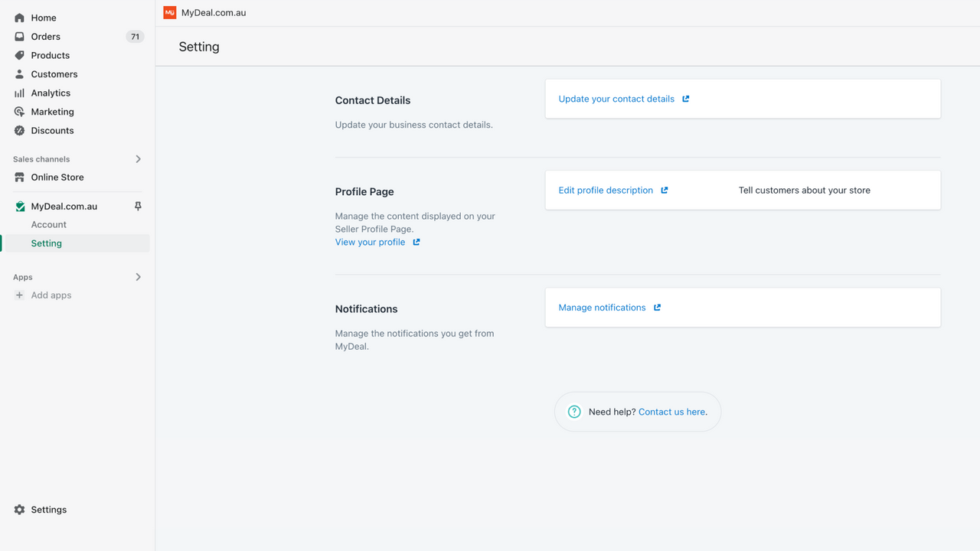Click the MyDeal.com.au channel badge icon

pyautogui.click(x=20, y=206)
